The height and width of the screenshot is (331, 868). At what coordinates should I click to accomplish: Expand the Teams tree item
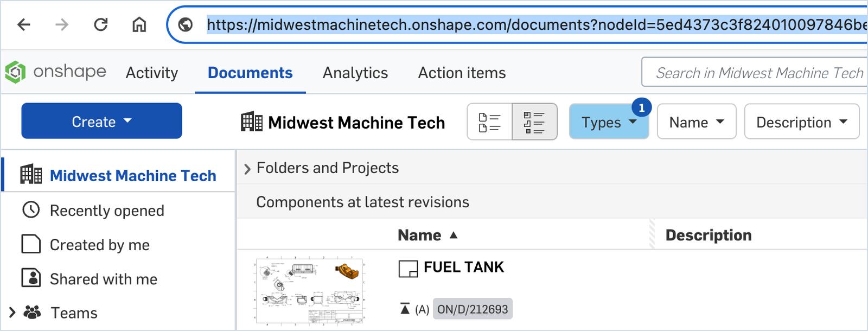coord(12,313)
